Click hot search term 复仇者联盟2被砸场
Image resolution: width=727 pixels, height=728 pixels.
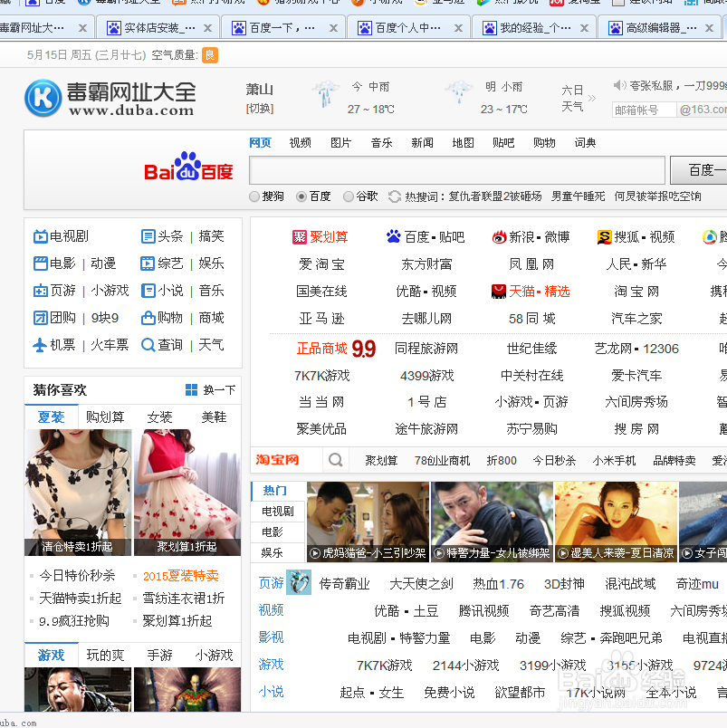tap(495, 196)
